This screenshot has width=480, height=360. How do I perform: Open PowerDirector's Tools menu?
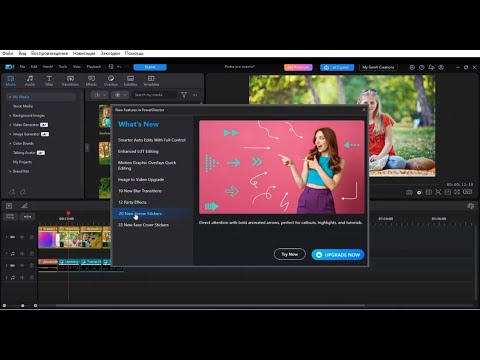pyautogui.click(x=63, y=67)
